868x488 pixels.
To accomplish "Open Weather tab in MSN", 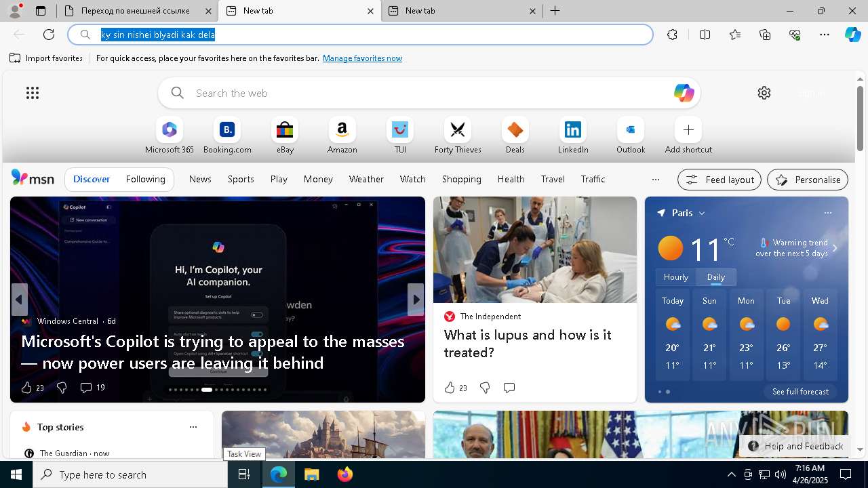I will pyautogui.click(x=366, y=179).
